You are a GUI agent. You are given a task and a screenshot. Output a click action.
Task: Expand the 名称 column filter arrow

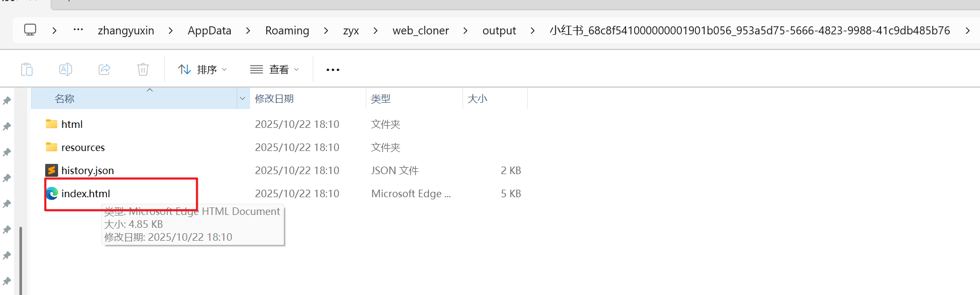click(243, 98)
